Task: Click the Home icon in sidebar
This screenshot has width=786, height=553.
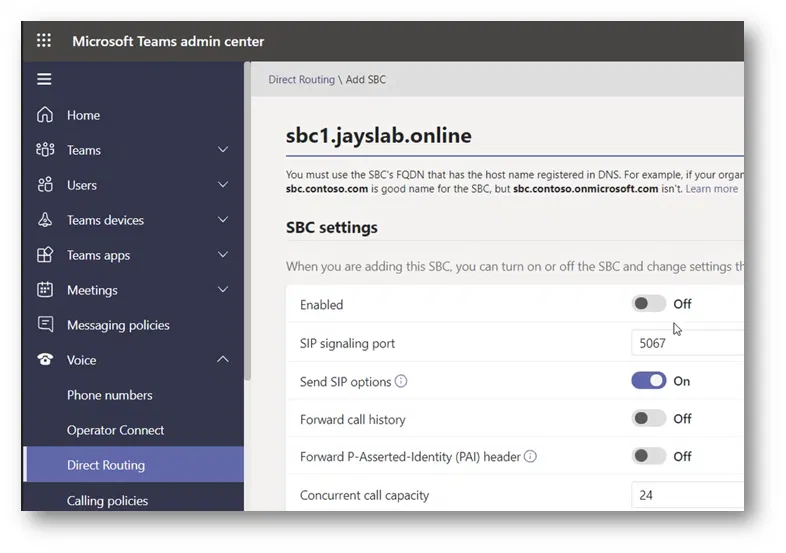Action: pyautogui.click(x=44, y=115)
